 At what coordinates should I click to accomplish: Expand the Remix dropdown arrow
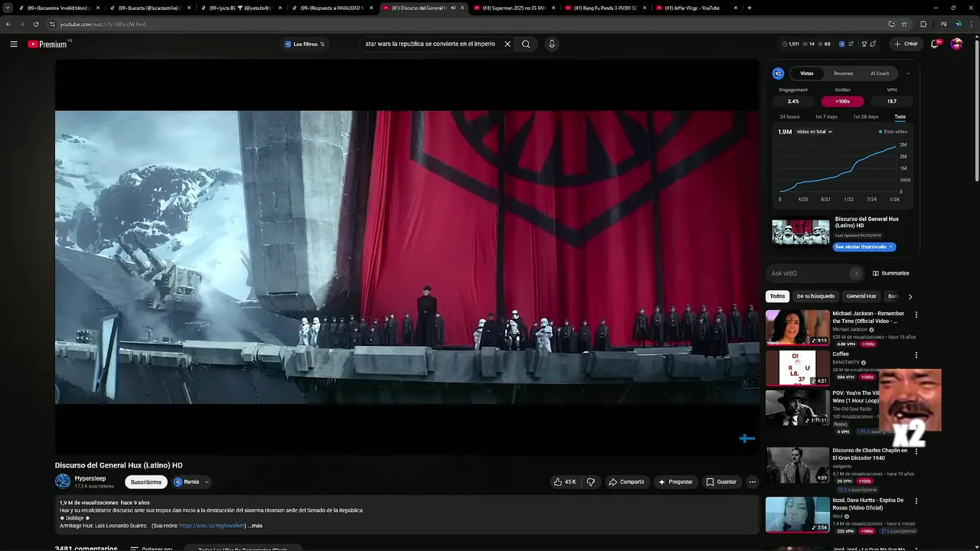pyautogui.click(x=207, y=482)
